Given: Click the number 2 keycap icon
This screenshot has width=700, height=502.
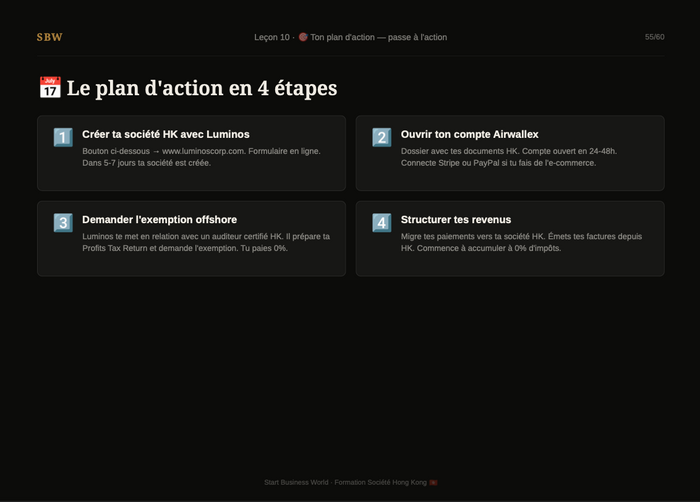Looking at the screenshot, I should coord(382,137).
